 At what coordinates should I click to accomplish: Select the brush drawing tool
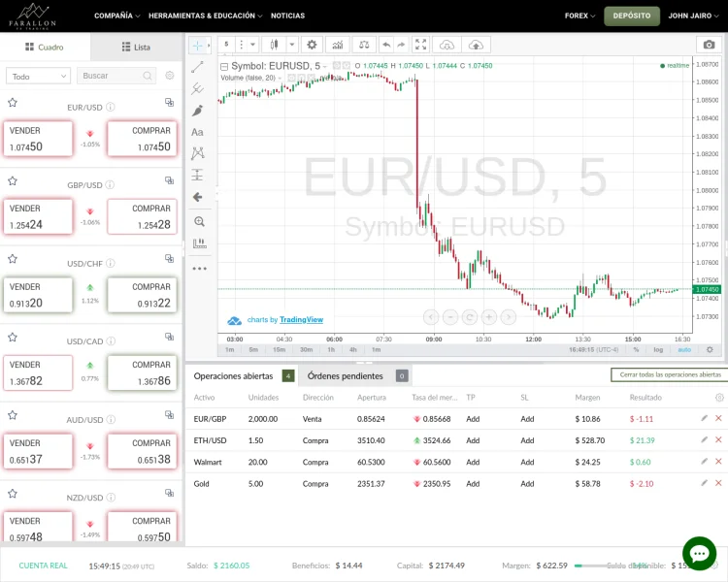197,111
